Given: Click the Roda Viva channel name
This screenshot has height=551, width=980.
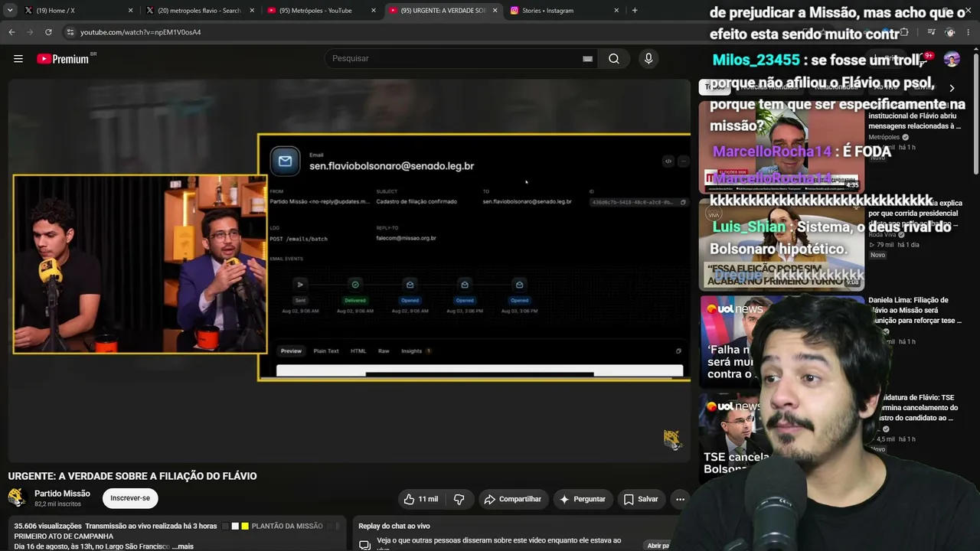Looking at the screenshot, I should pyautogui.click(x=884, y=235).
